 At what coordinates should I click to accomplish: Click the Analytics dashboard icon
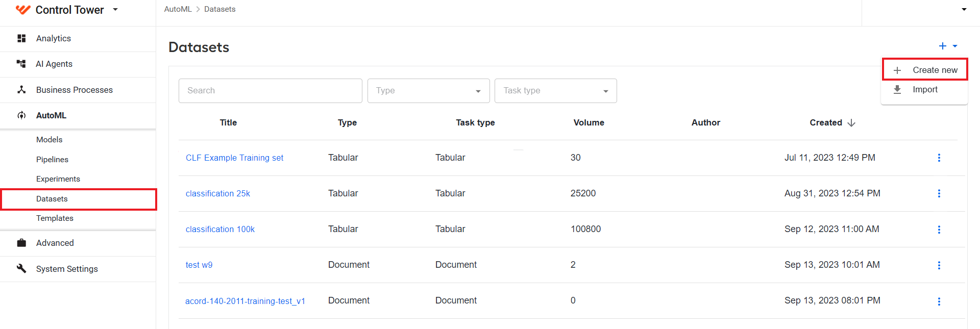coord(21,38)
